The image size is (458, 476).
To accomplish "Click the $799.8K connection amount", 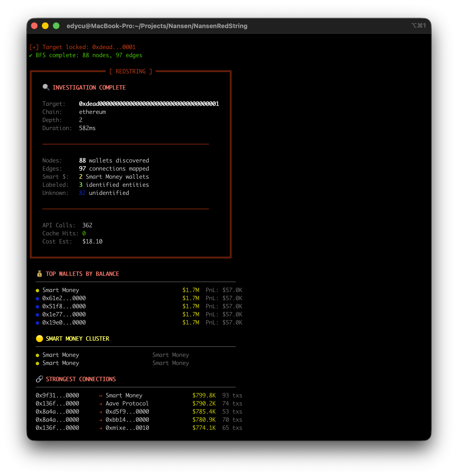I will pyautogui.click(x=204, y=395).
